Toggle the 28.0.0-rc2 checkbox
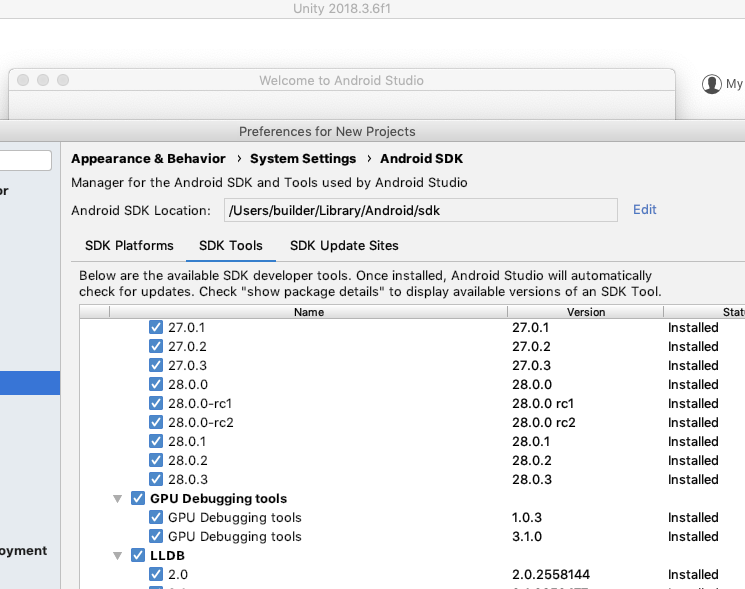The width and height of the screenshot is (745, 589). tap(156, 422)
